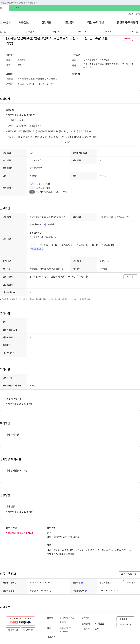The width and height of the screenshot is (140, 644).
Task: Click 시급 10,030원 ~ 10,030원 이하 wage cell
Action: click(x=114, y=217)
